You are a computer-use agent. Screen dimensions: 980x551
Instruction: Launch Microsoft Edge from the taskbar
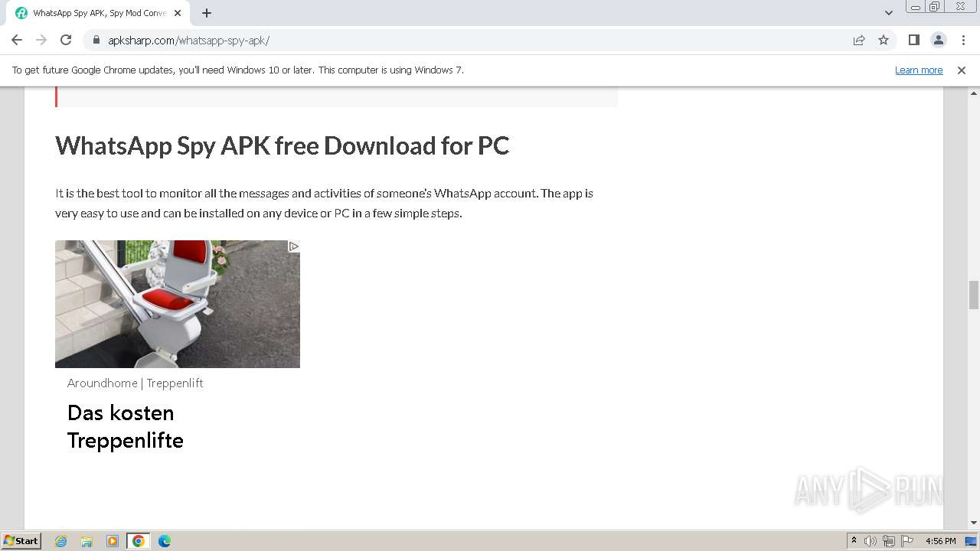[165, 541]
